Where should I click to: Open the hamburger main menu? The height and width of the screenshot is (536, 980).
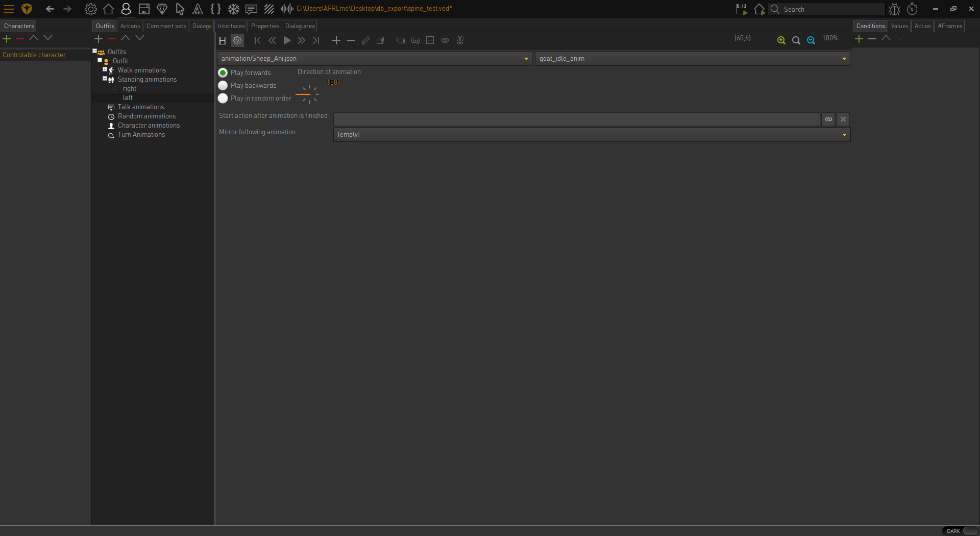point(9,9)
